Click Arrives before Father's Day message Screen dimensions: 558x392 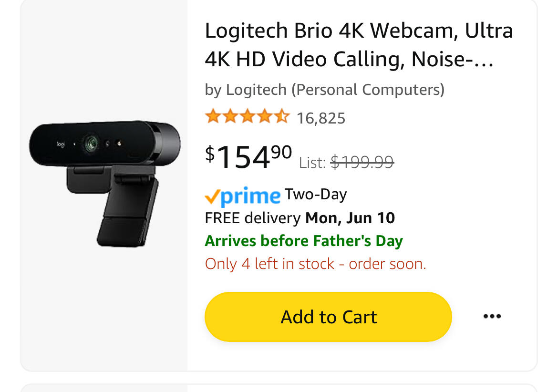coord(303,241)
